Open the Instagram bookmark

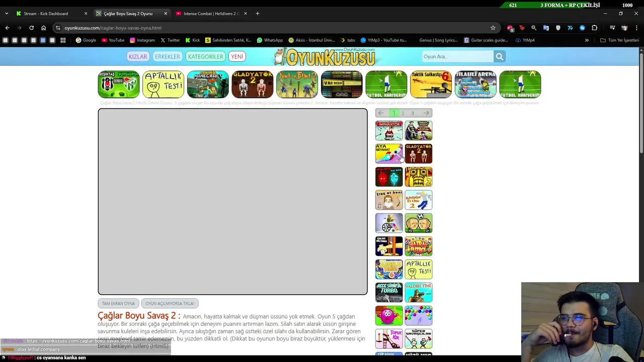click(142, 40)
